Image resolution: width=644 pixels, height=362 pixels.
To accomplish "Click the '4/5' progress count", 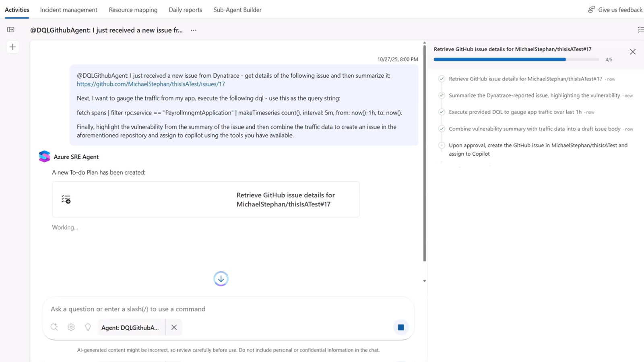I will coord(609,60).
